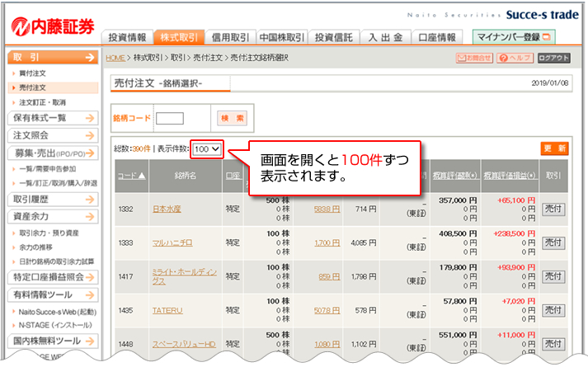Click the 銘柄コード input field
Viewport: 588px width, 367px height.
[169, 118]
